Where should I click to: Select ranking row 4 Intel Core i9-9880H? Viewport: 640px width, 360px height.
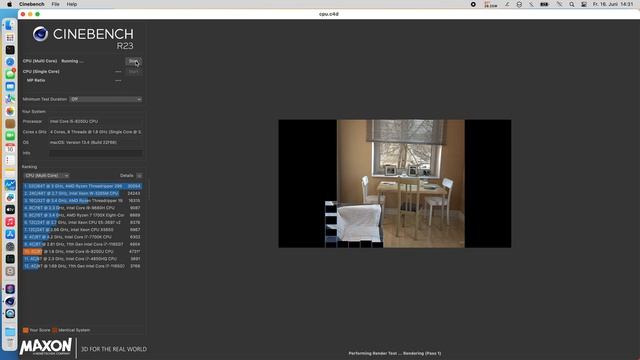pos(82,208)
